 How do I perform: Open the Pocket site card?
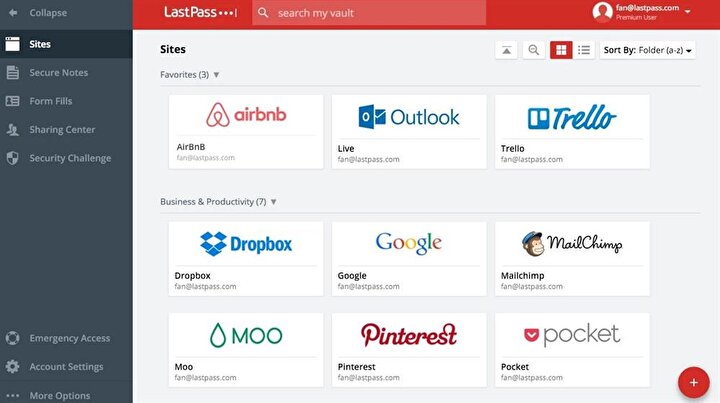(x=572, y=350)
